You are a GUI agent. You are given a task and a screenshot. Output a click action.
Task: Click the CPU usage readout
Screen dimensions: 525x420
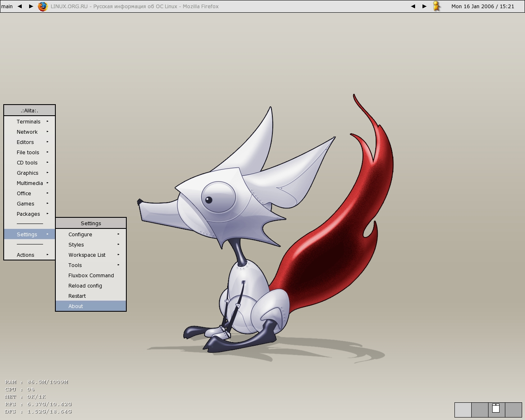20,389
